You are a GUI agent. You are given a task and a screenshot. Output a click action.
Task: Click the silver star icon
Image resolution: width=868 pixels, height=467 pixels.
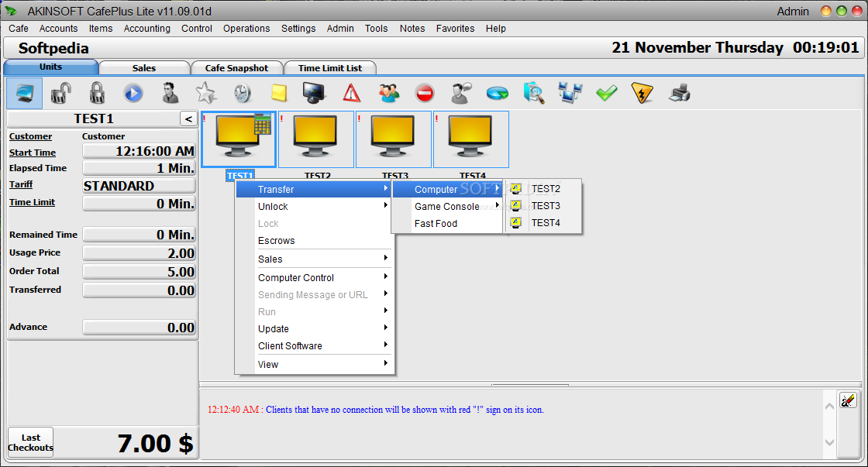point(206,93)
